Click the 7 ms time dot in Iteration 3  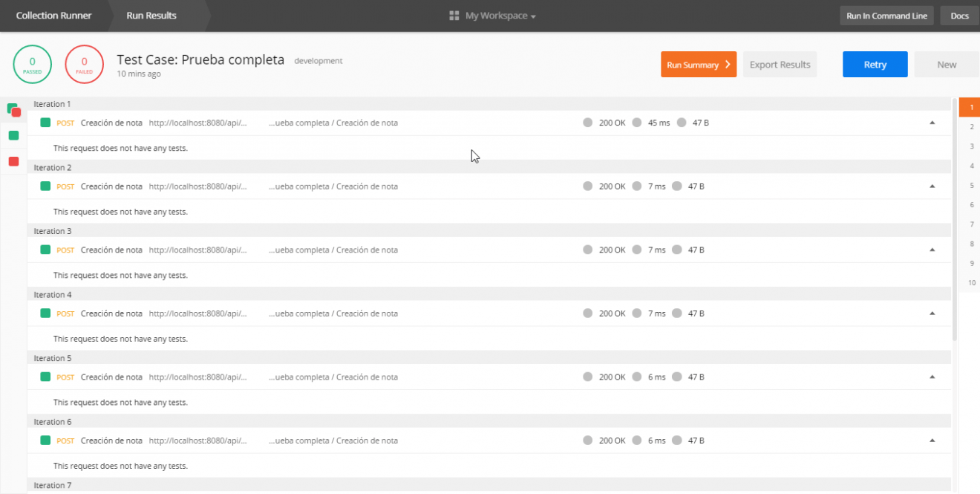[x=637, y=250]
